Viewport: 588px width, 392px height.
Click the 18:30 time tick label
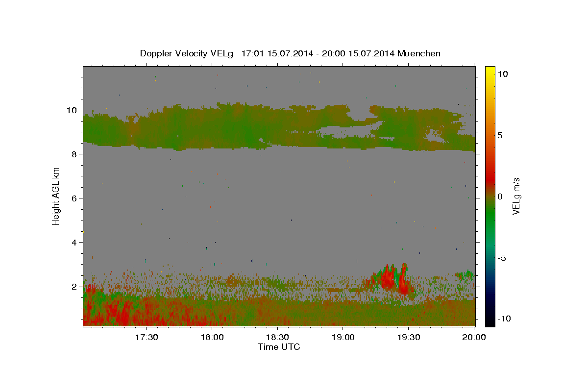(x=278, y=337)
